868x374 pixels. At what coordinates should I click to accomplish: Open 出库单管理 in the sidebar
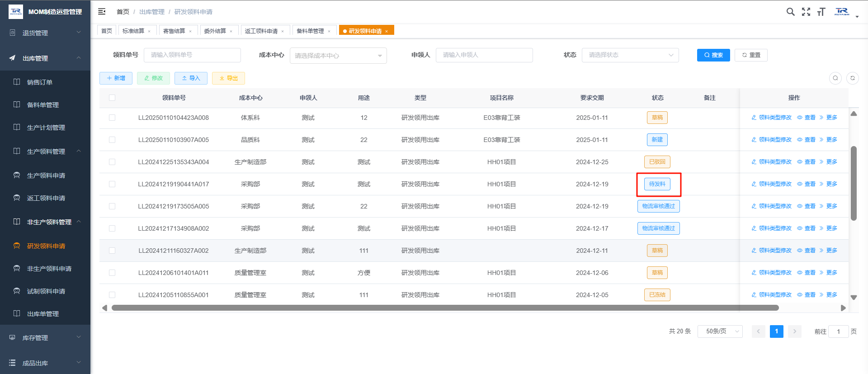pyautogui.click(x=43, y=314)
